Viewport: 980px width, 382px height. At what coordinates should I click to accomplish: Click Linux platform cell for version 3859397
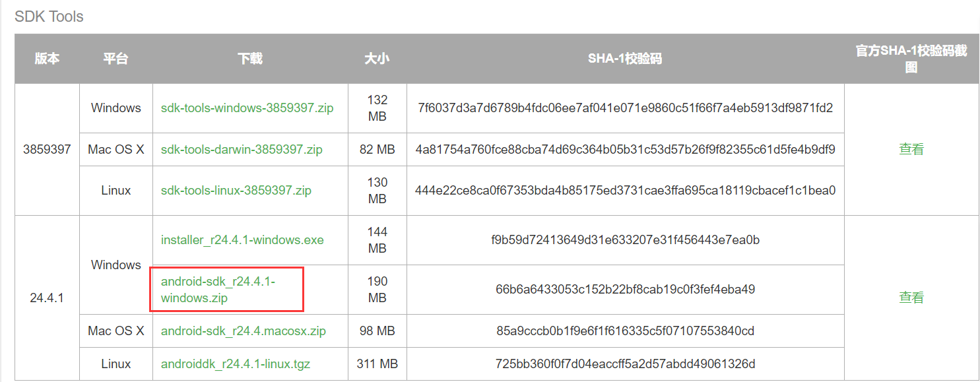[x=116, y=191]
